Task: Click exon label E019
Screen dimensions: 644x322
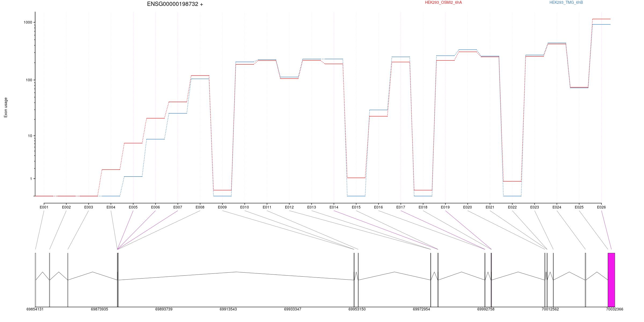Action: point(445,207)
